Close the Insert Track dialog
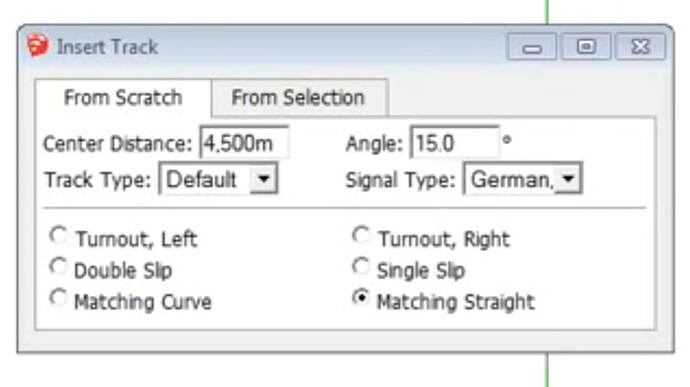This screenshot has width=690, height=387. (x=640, y=47)
